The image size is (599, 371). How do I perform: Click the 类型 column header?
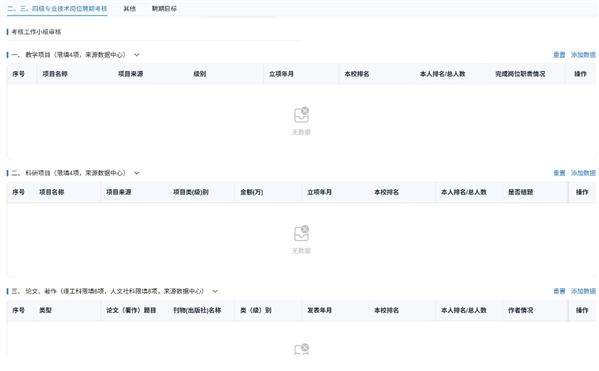click(x=45, y=310)
